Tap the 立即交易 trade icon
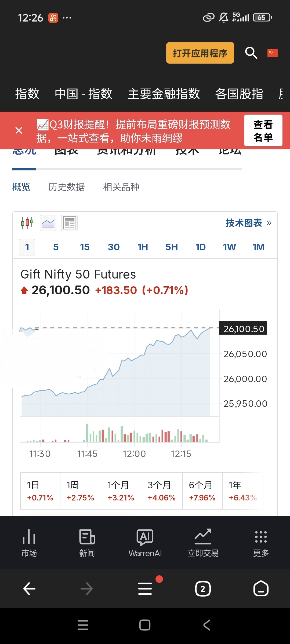 pyautogui.click(x=203, y=543)
